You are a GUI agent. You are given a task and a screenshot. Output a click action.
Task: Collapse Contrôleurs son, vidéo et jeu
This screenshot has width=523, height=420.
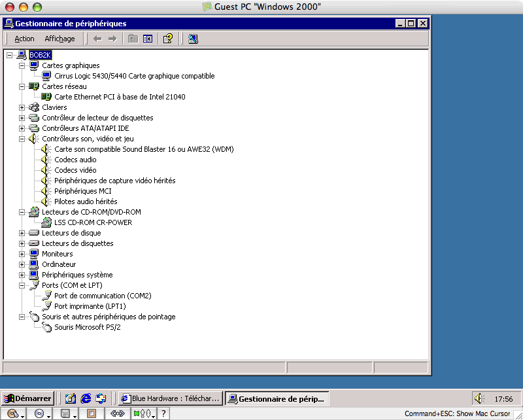coord(22,139)
